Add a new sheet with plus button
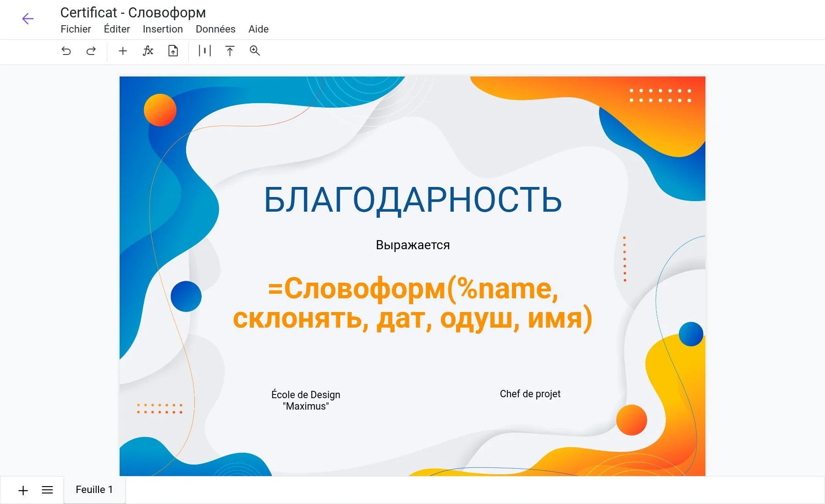825x504 pixels. (23, 490)
